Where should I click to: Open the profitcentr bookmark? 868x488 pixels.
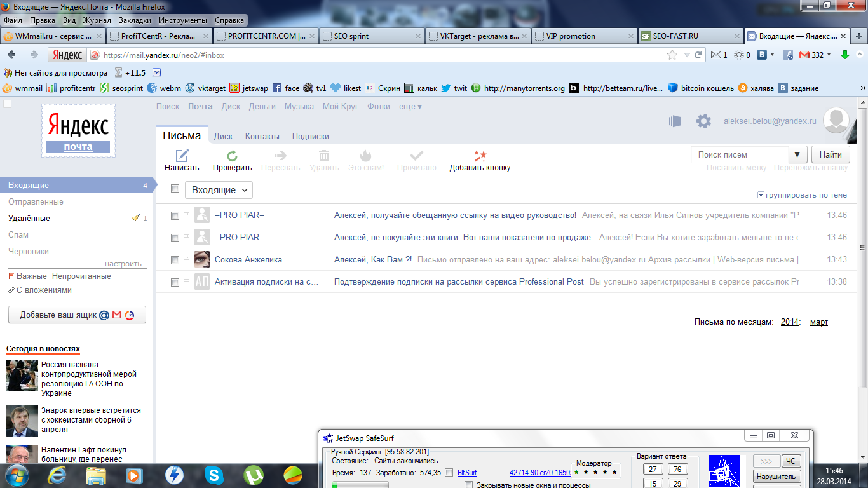[72, 88]
